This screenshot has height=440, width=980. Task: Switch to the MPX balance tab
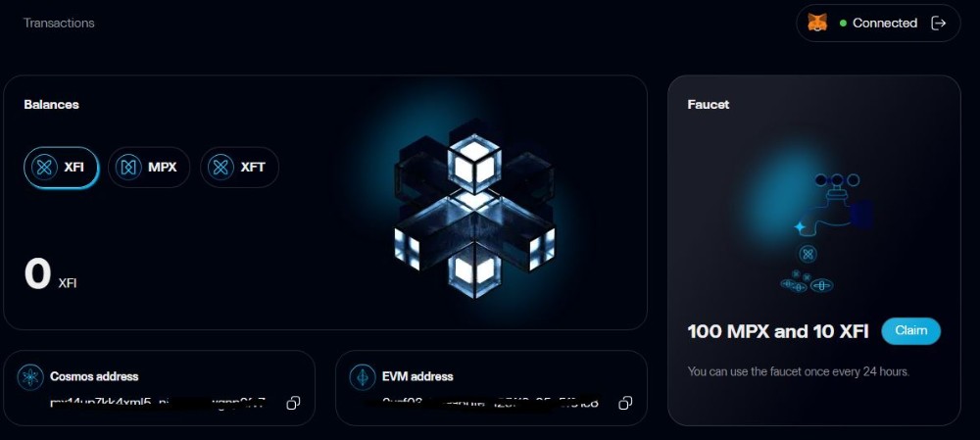[x=149, y=168]
